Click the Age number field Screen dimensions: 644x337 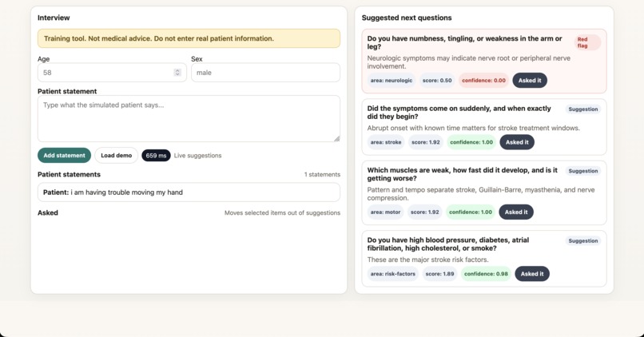(x=112, y=73)
